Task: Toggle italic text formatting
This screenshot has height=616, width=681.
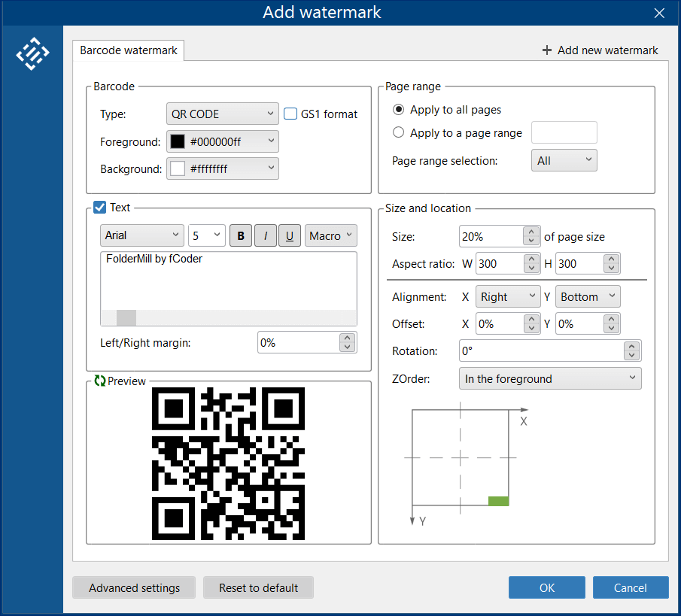Action: click(266, 235)
